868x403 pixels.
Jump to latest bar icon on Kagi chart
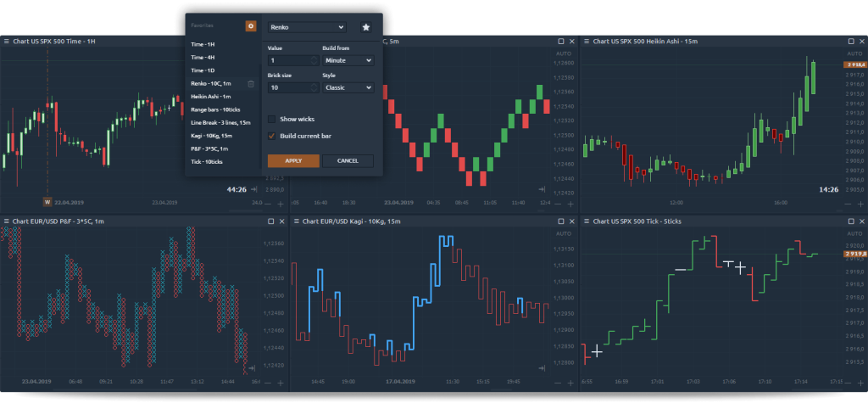[x=542, y=368]
